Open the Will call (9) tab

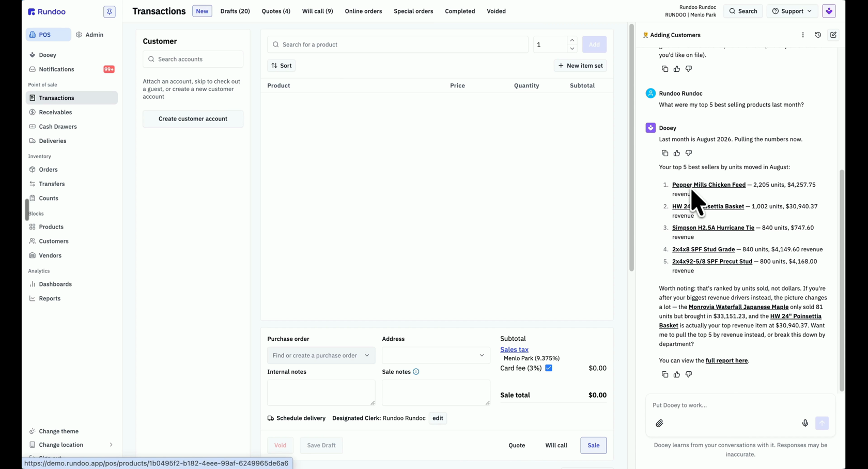coord(318,11)
